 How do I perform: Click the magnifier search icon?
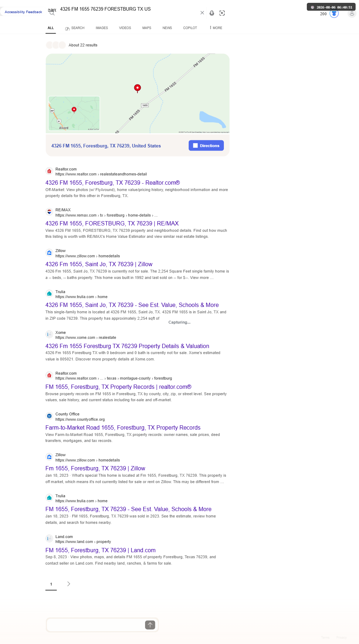[52, 13]
